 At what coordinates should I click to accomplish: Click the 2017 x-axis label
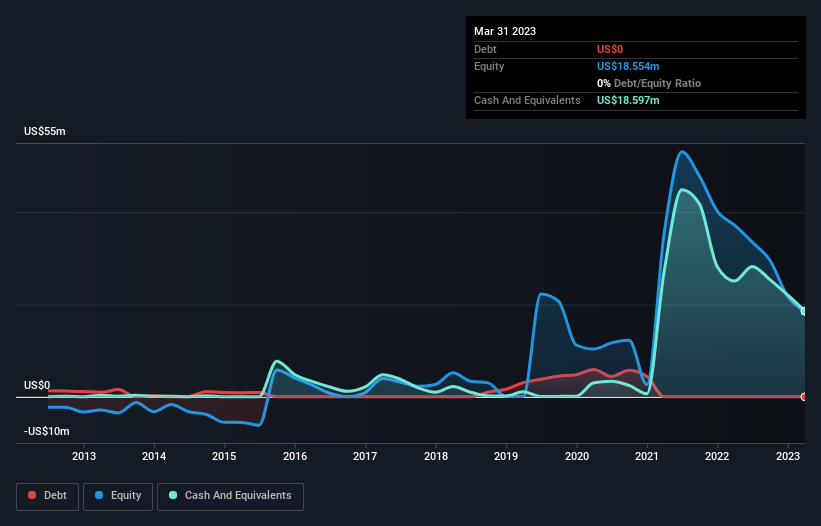[365, 456]
